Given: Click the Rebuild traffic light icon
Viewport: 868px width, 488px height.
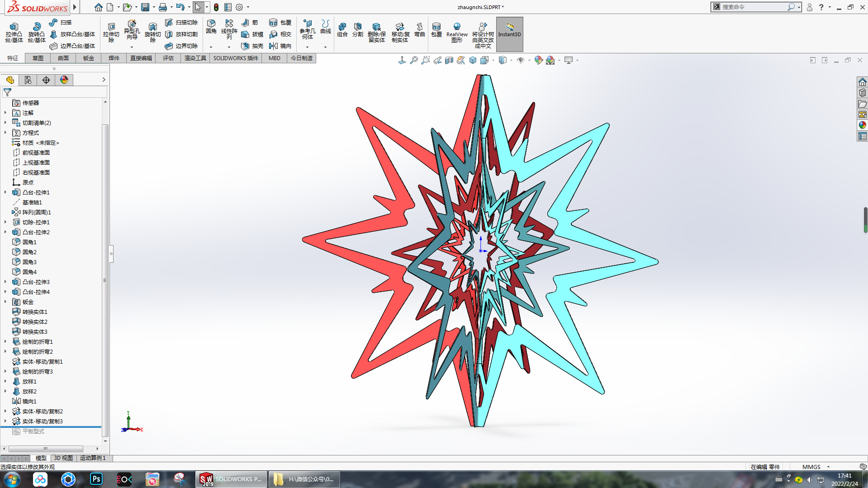Looking at the screenshot, I should coord(216,7).
